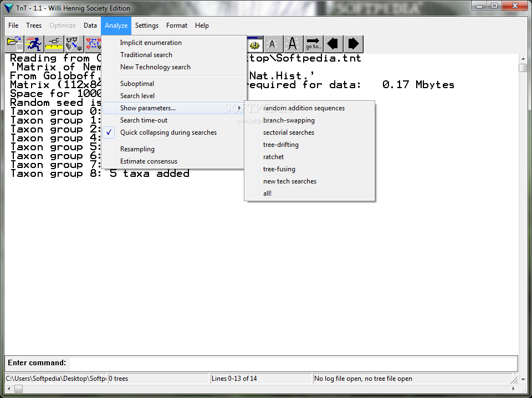
Task: Click 'Lines 0-13 of 14' in status bar
Action: coord(261,379)
